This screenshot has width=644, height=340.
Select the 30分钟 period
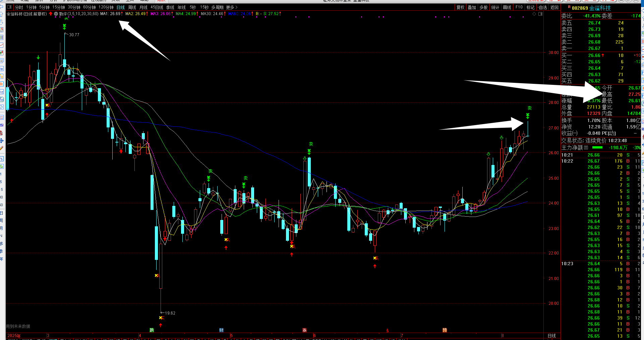tap(74, 7)
